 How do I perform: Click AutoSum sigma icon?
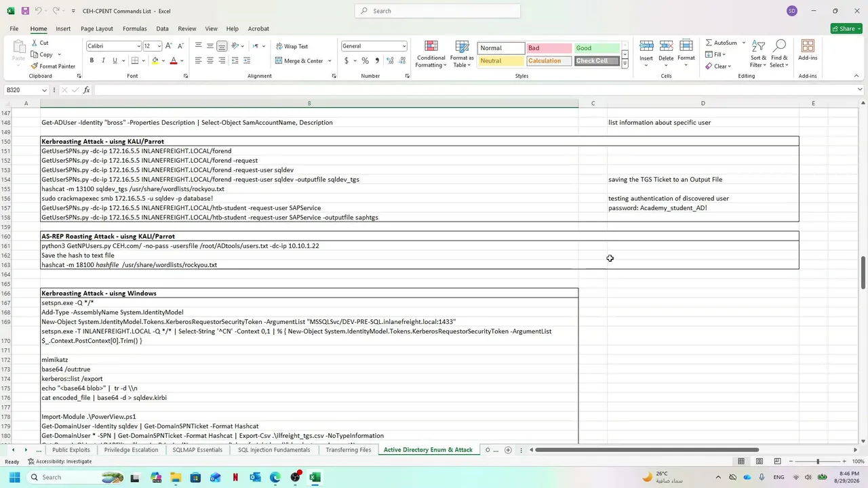(709, 43)
